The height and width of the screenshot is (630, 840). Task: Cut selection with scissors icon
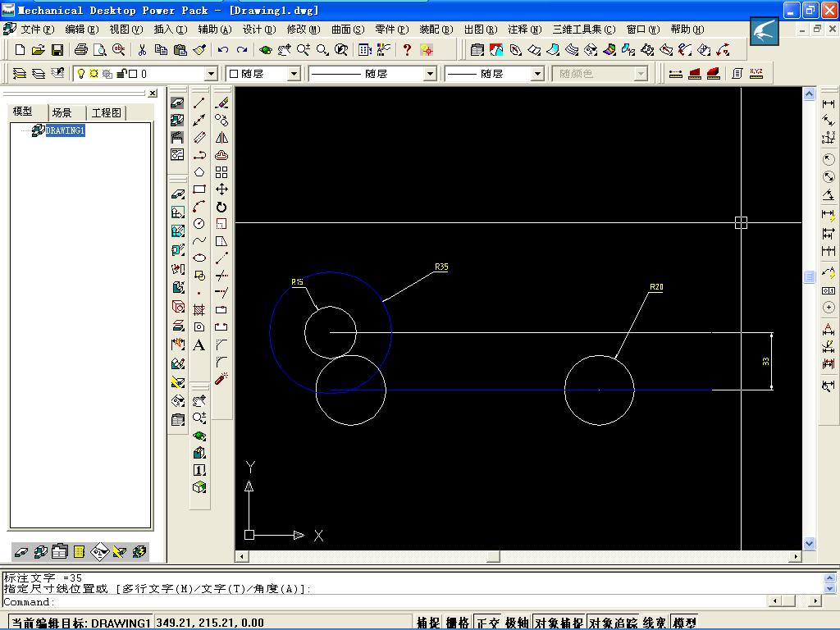point(142,50)
